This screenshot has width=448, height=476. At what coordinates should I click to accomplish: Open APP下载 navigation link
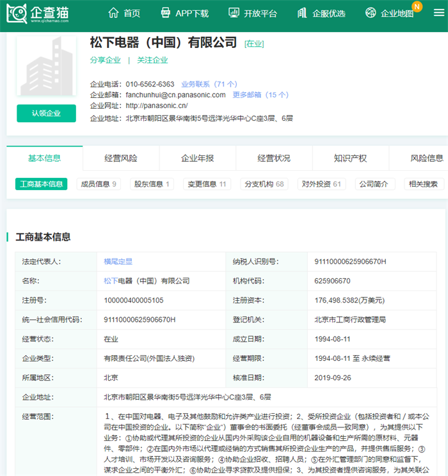pos(192,13)
